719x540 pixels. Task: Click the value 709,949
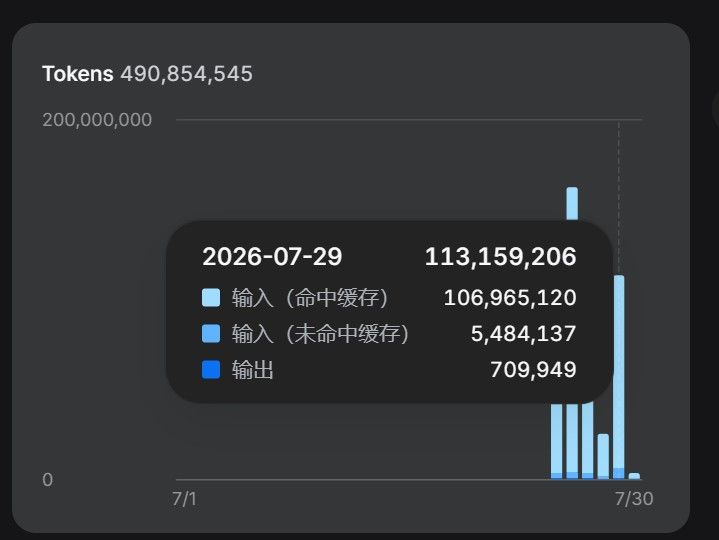533,369
